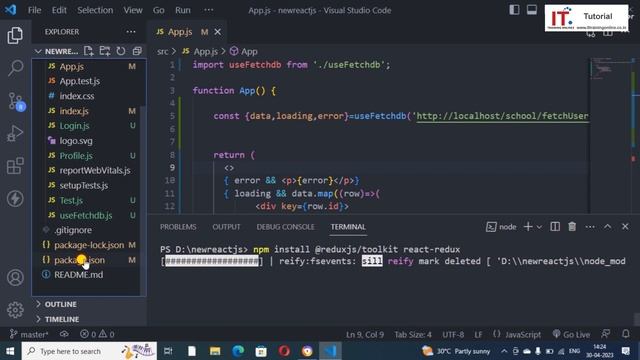Switch to the DEBUG CONSOLE tab
Image resolution: width=640 pixels, height=360 pixels.
(x=285, y=227)
